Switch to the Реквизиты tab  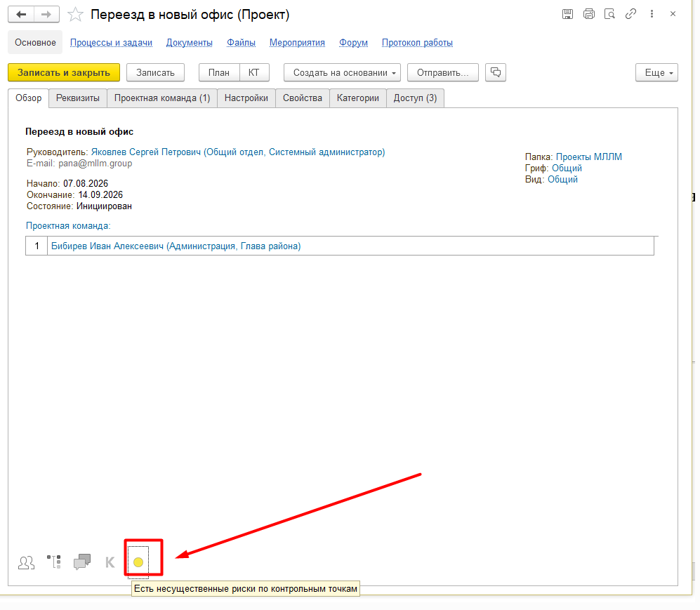(78, 98)
